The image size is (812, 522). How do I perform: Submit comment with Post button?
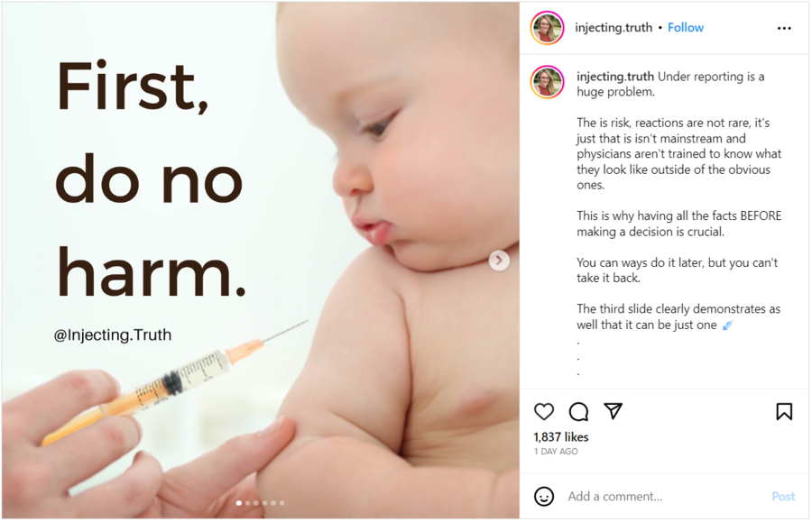[783, 497]
